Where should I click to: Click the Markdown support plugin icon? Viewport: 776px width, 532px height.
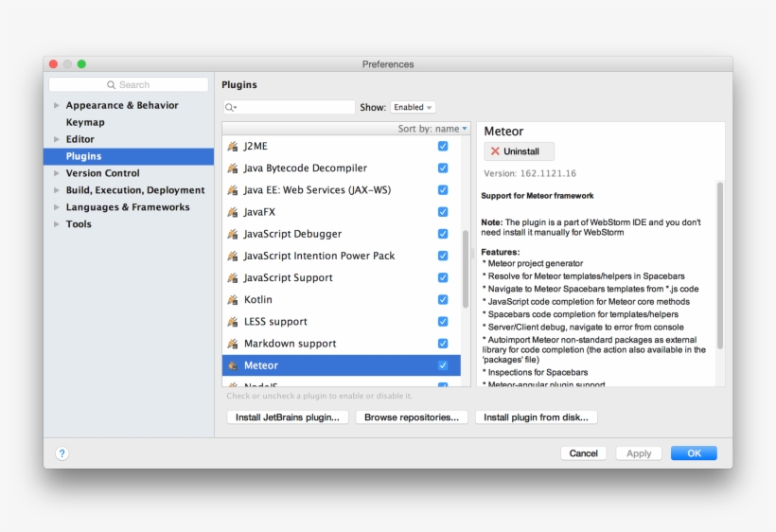[233, 344]
